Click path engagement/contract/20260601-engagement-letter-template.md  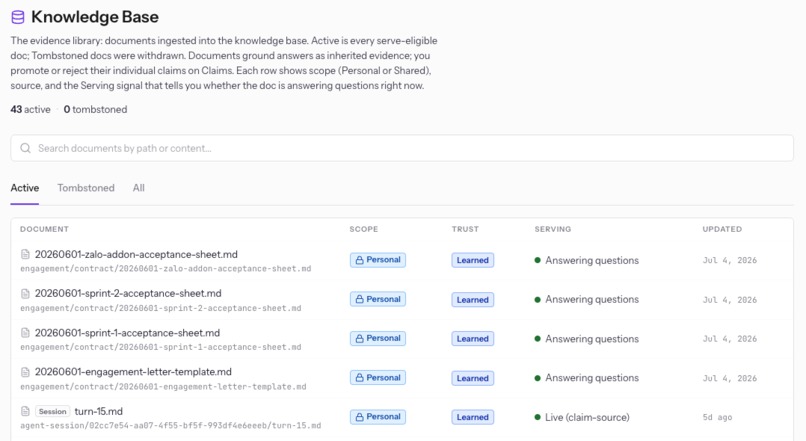coord(163,387)
